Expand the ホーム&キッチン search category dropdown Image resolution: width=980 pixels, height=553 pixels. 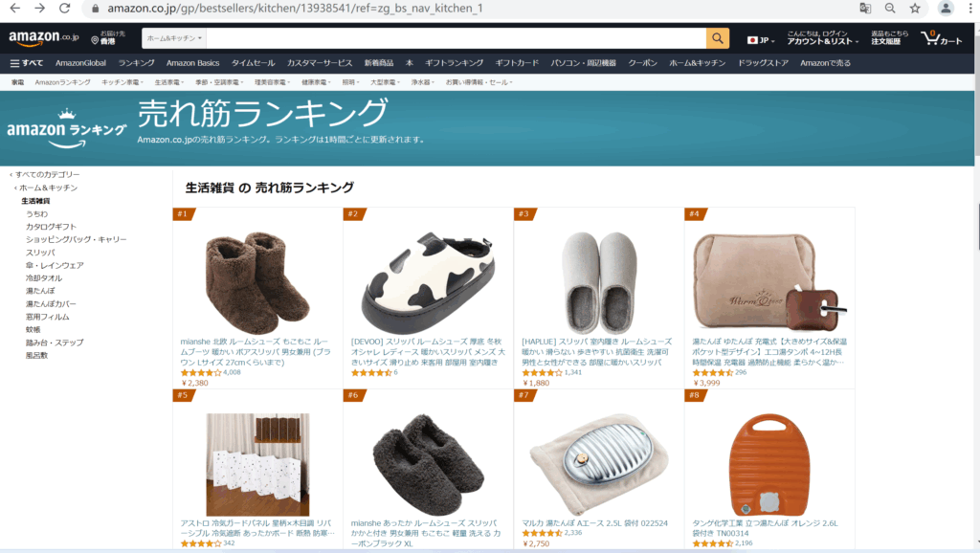[174, 38]
